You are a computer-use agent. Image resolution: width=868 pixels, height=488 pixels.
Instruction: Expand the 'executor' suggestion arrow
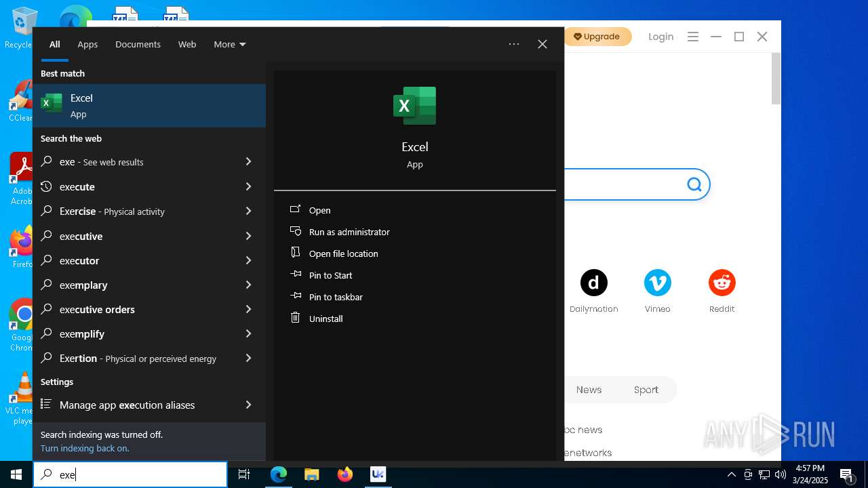[248, 260]
